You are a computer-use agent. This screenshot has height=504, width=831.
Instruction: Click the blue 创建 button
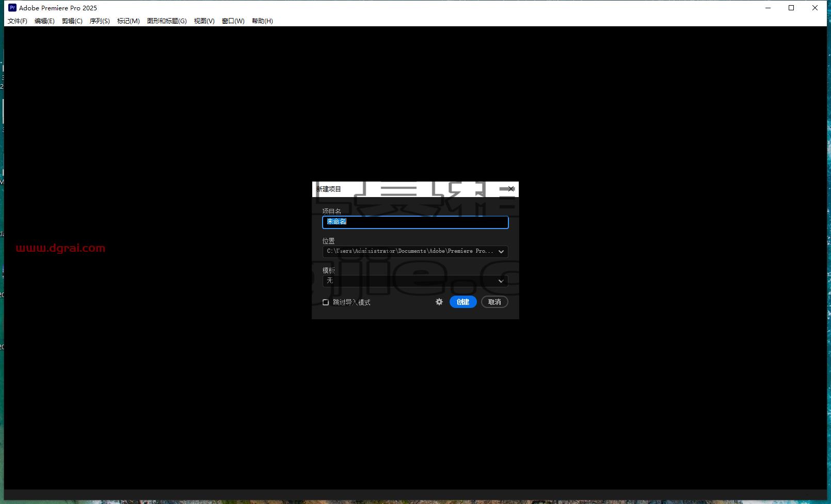[x=463, y=302]
